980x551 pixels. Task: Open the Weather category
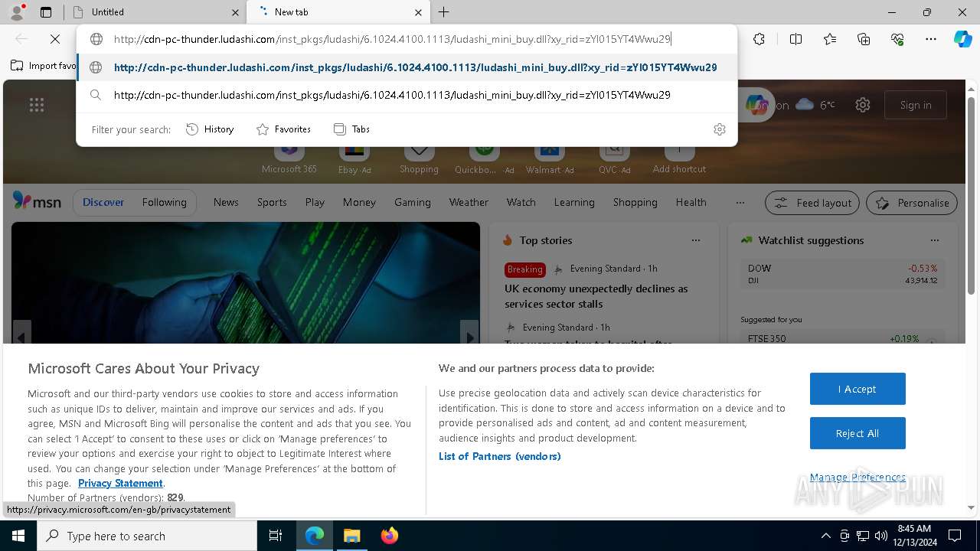tap(469, 202)
